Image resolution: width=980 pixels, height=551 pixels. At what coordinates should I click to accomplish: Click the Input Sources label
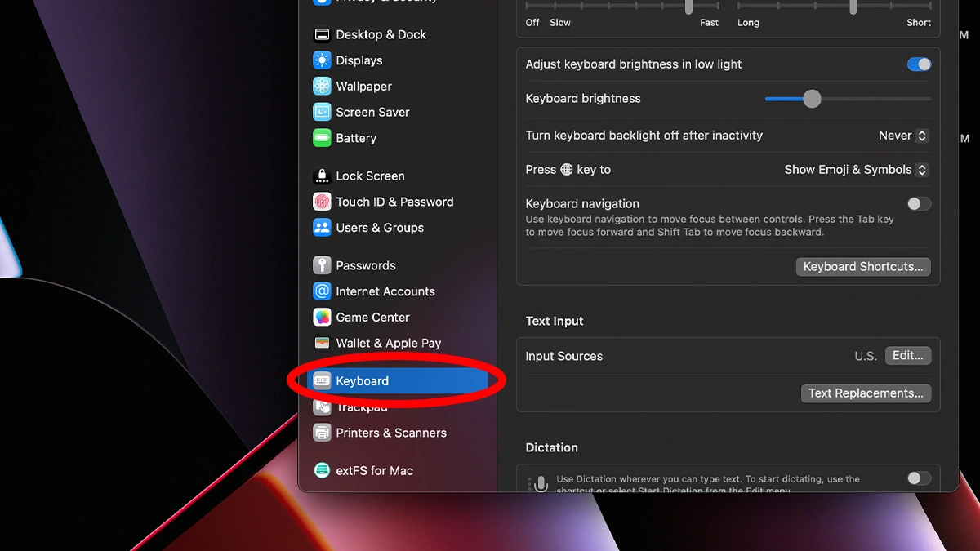[x=564, y=356]
